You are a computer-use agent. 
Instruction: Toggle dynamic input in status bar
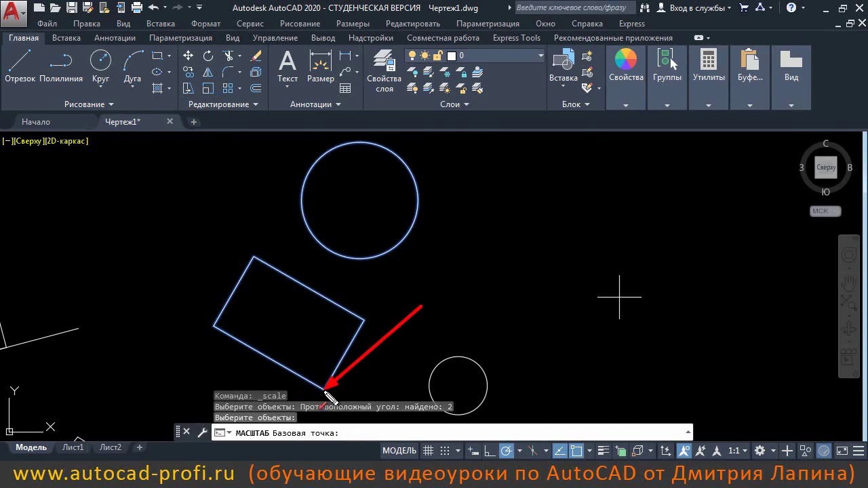(x=473, y=450)
